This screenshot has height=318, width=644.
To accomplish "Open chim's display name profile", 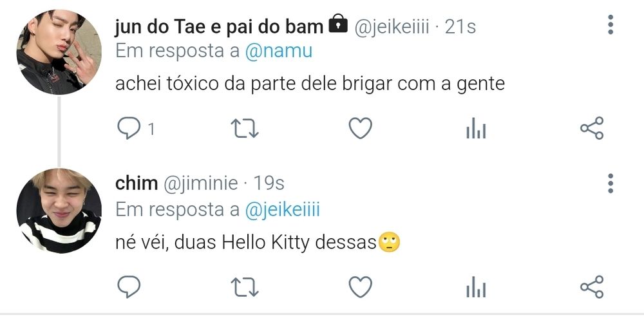I will point(137,183).
